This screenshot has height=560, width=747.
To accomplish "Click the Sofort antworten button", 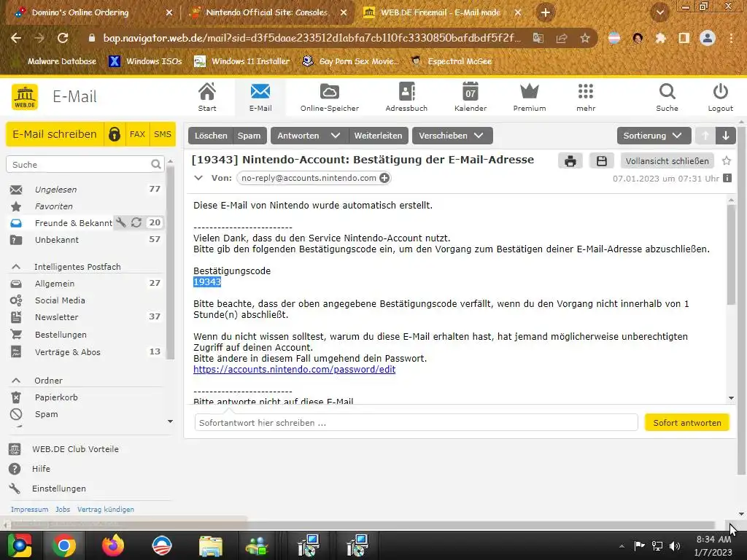I will coord(687,423).
